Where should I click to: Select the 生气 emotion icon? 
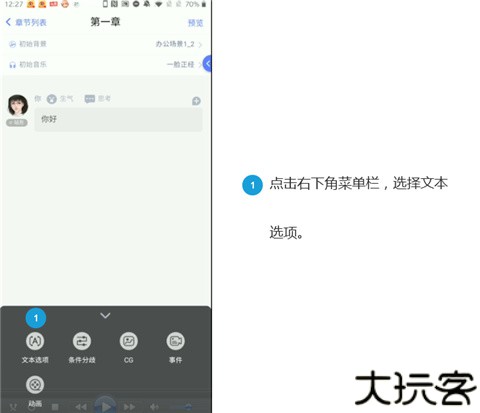(x=52, y=99)
